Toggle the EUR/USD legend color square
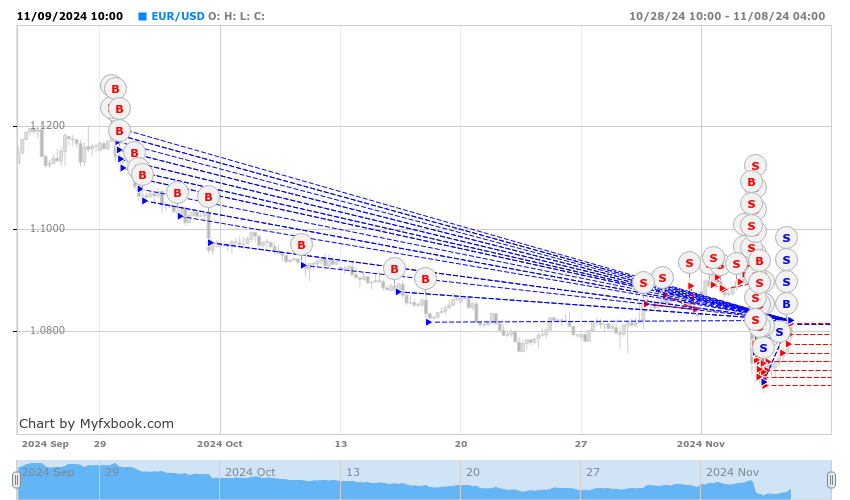850x500 pixels. point(143,16)
